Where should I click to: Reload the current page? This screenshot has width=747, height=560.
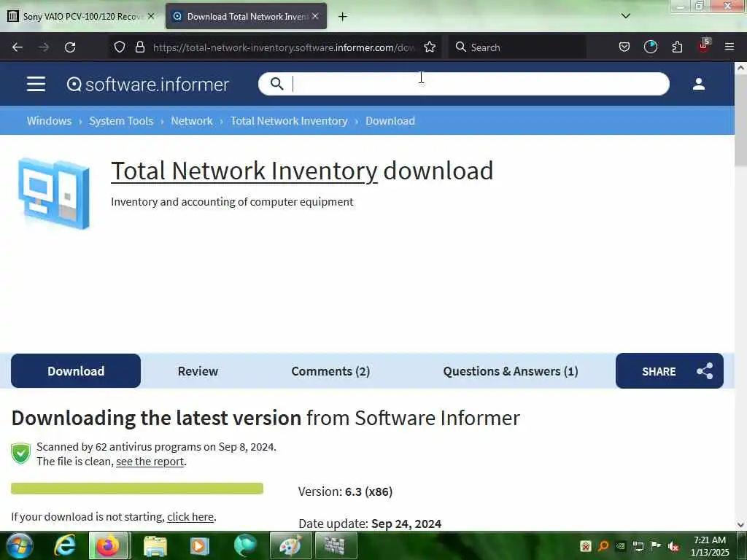click(70, 47)
